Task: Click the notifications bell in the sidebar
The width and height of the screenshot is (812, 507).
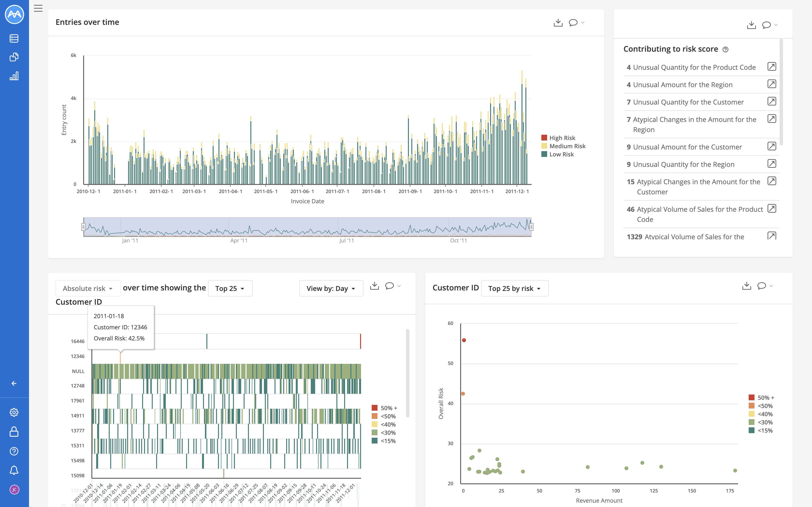Action: pyautogui.click(x=14, y=470)
